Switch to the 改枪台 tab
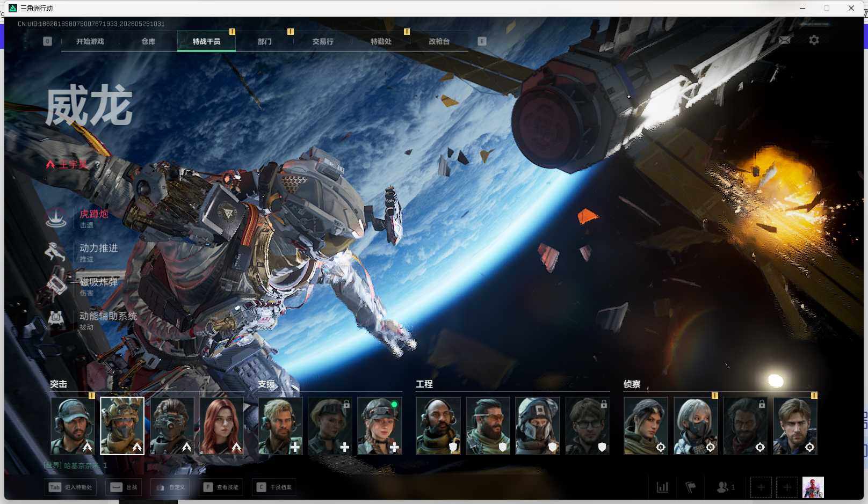 point(439,41)
